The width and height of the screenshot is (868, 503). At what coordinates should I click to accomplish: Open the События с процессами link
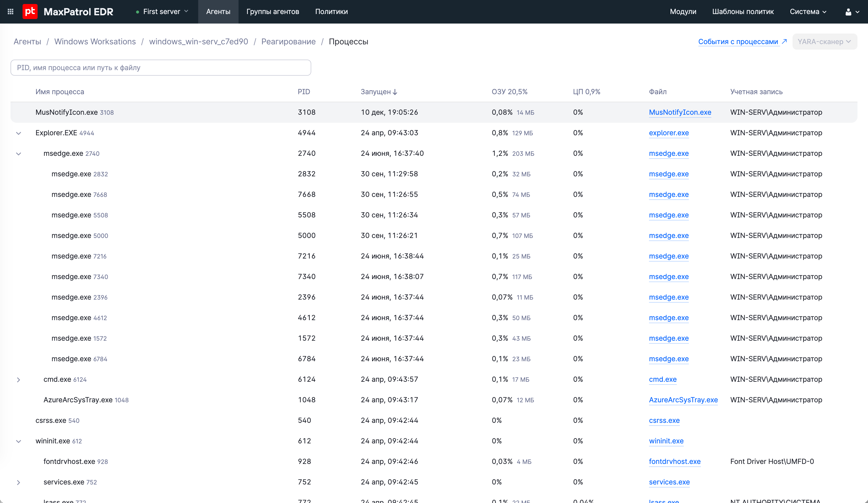(738, 42)
